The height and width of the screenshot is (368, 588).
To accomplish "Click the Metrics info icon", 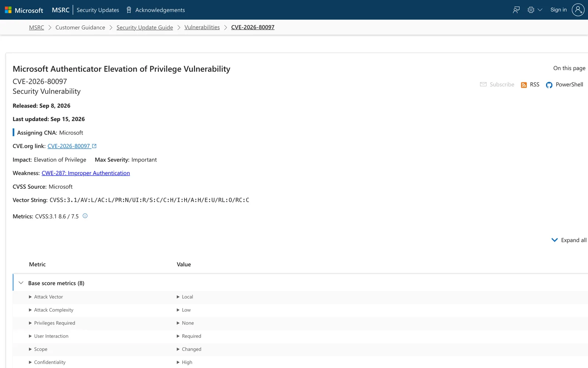I will pyautogui.click(x=85, y=216).
